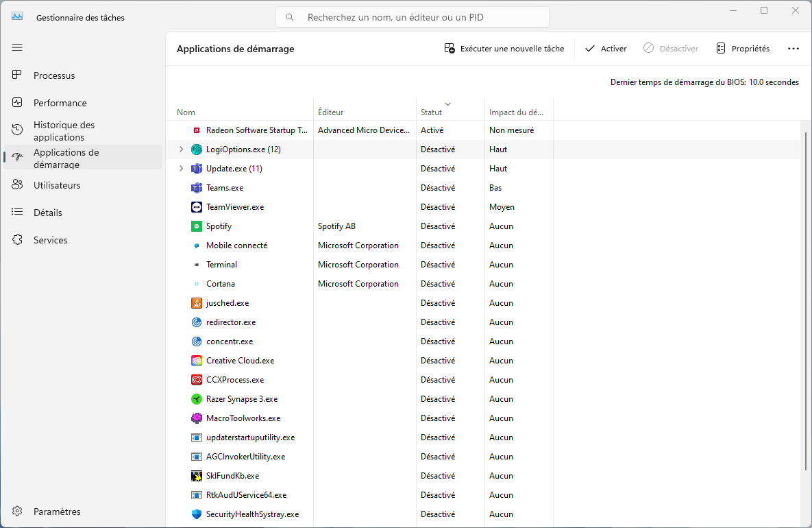Click the Razer Synapse 3.exe icon
Image resolution: width=812 pixels, height=528 pixels.
click(197, 399)
